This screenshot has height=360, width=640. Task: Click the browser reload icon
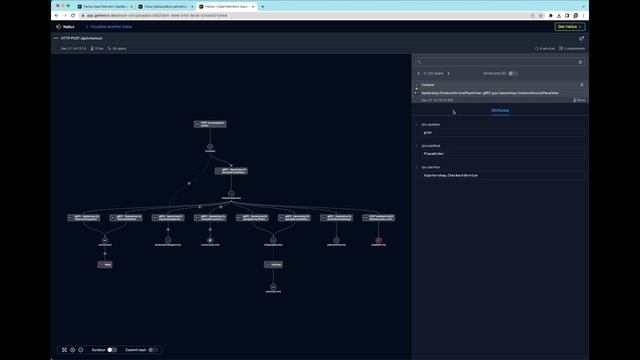(73, 16)
